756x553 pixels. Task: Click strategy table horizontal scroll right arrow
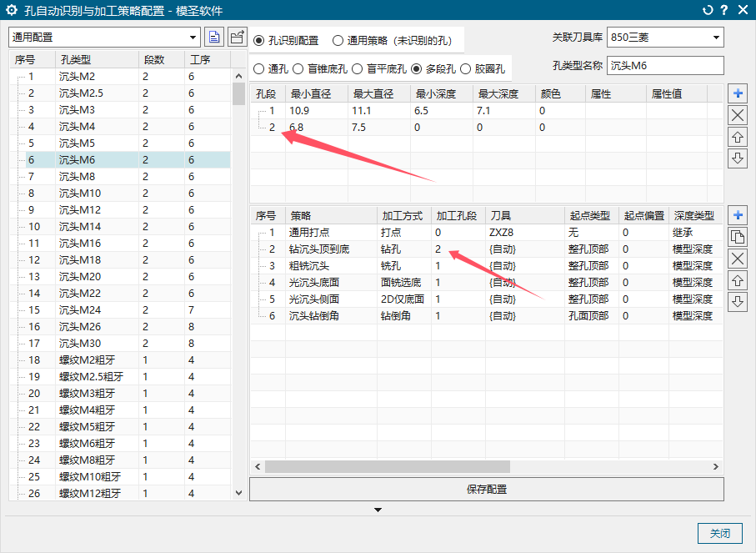(x=715, y=466)
